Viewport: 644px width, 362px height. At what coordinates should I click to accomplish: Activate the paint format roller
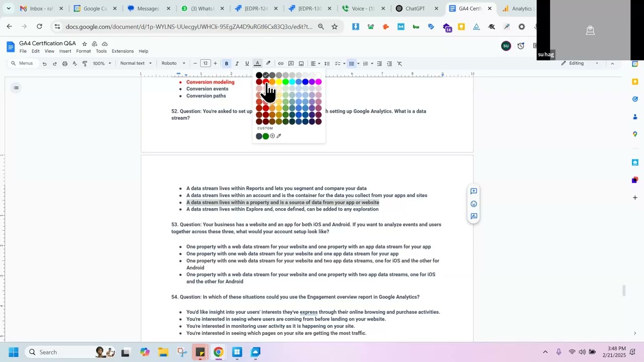[x=85, y=63]
